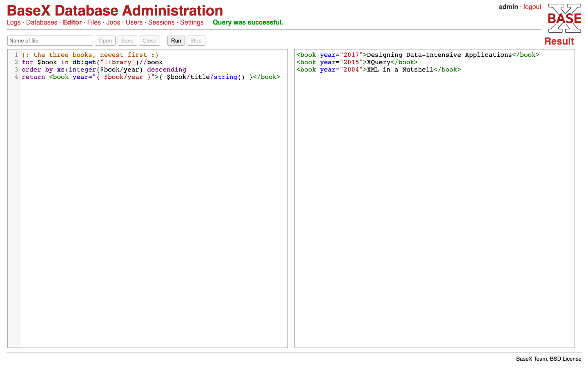
Task: Click the Result heading
Action: [x=559, y=41]
